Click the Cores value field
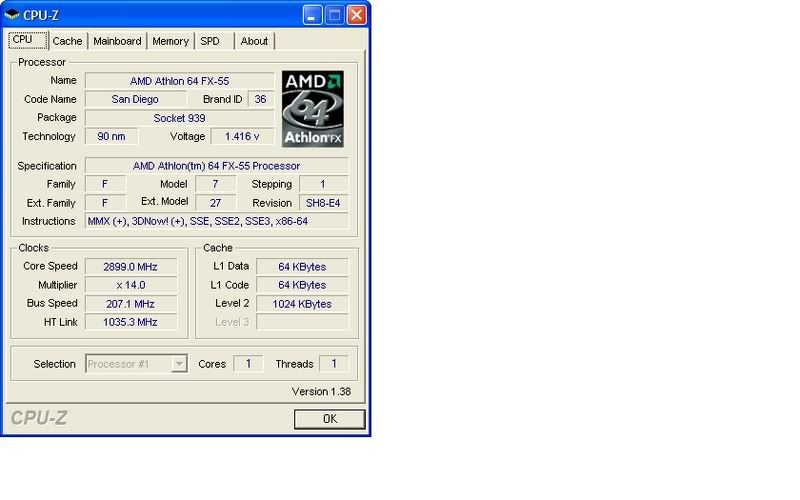 (x=248, y=363)
